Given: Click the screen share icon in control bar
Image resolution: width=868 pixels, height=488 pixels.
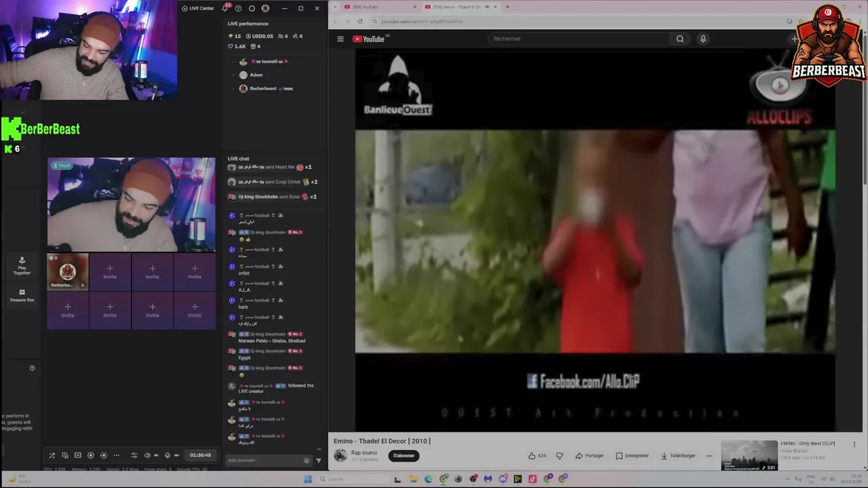Looking at the screenshot, I should [65, 455].
